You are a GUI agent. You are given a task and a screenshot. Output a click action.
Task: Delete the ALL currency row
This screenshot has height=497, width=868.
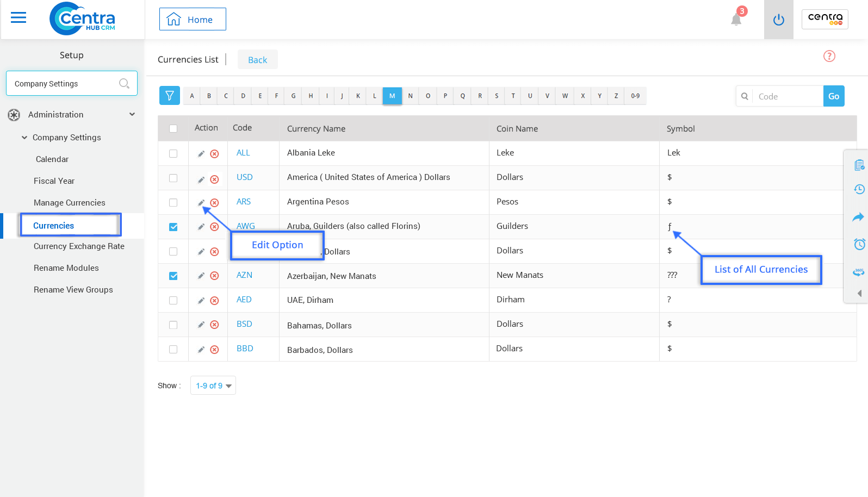pos(215,154)
